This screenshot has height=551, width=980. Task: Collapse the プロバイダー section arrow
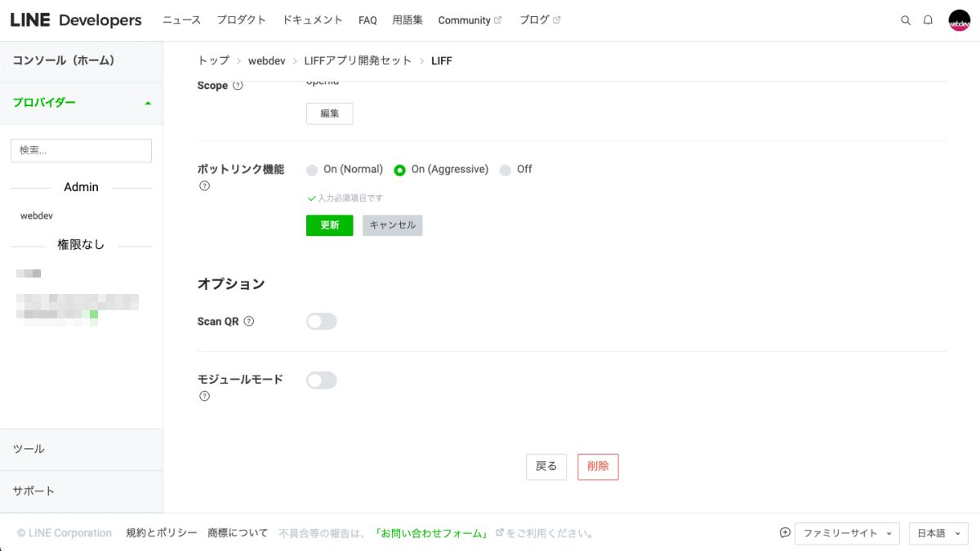(x=148, y=103)
